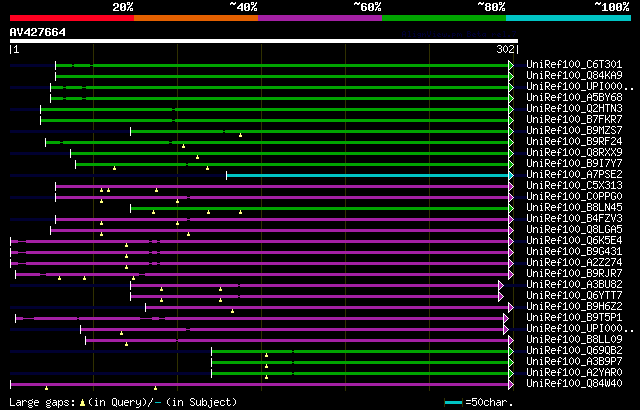Select the UniRef100_B9H6Z2 hit label

pos(574,307)
